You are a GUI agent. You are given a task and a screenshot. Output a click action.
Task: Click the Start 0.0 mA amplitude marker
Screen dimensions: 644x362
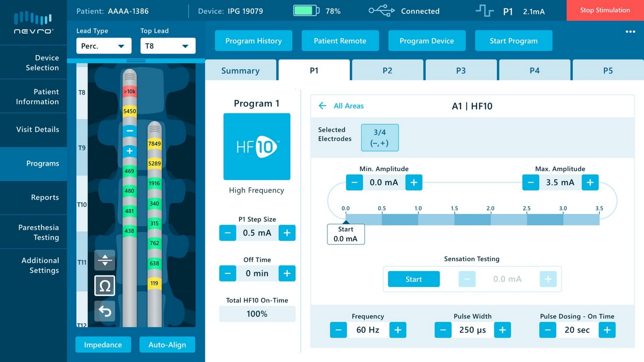(346, 234)
